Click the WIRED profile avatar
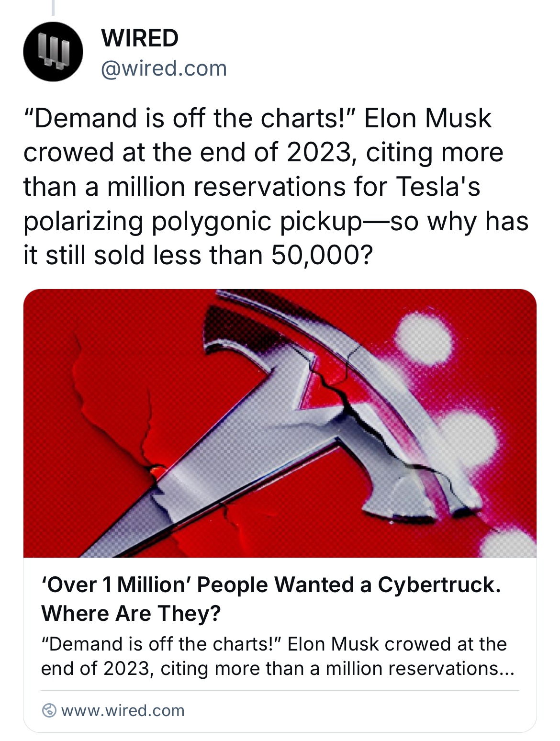 53,52
